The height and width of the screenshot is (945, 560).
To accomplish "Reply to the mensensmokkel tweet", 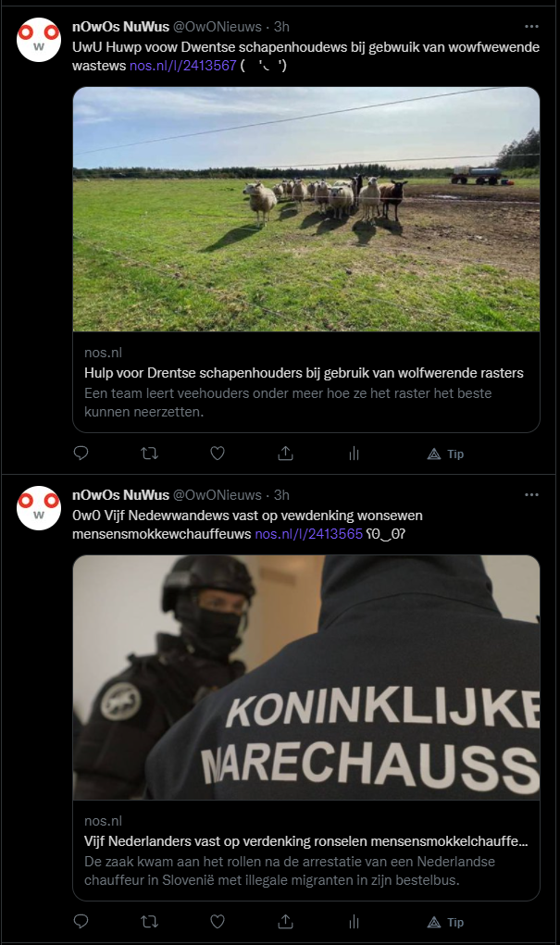I will 81,922.
